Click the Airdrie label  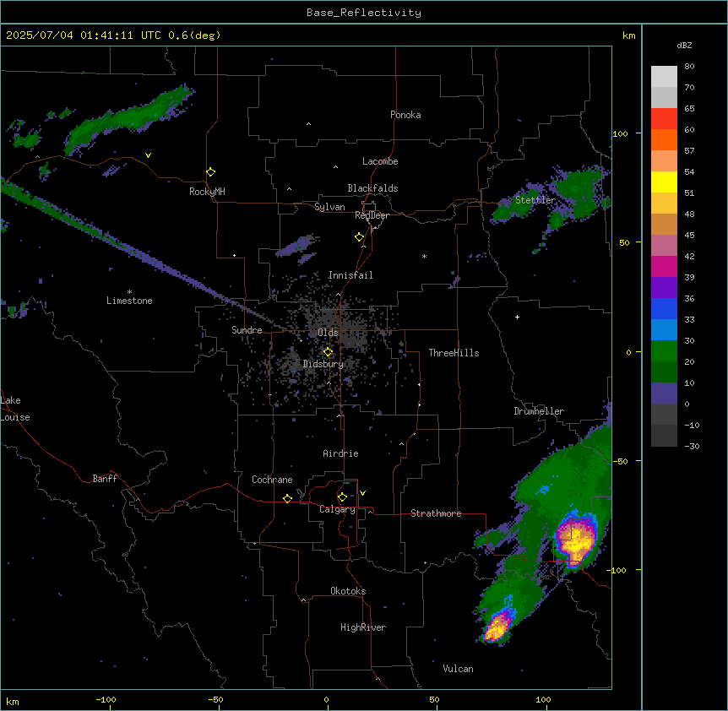[341, 453]
